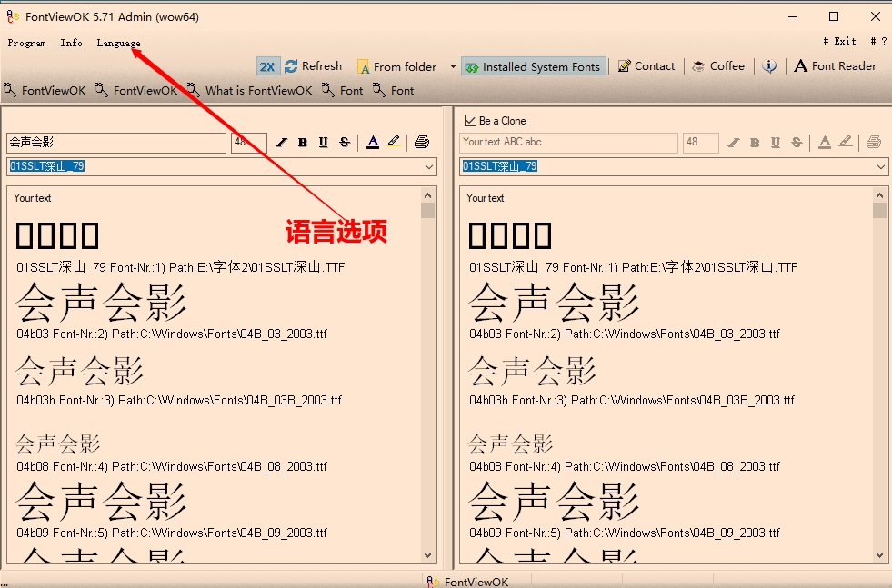This screenshot has width=892, height=588.
Task: Print the right pane font list
Action: pyautogui.click(x=874, y=142)
